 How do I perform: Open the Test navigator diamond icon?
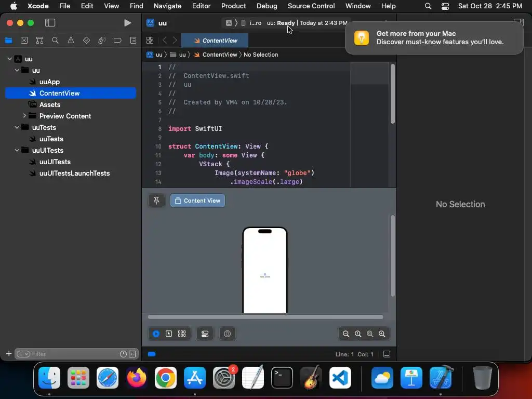pyautogui.click(x=87, y=41)
